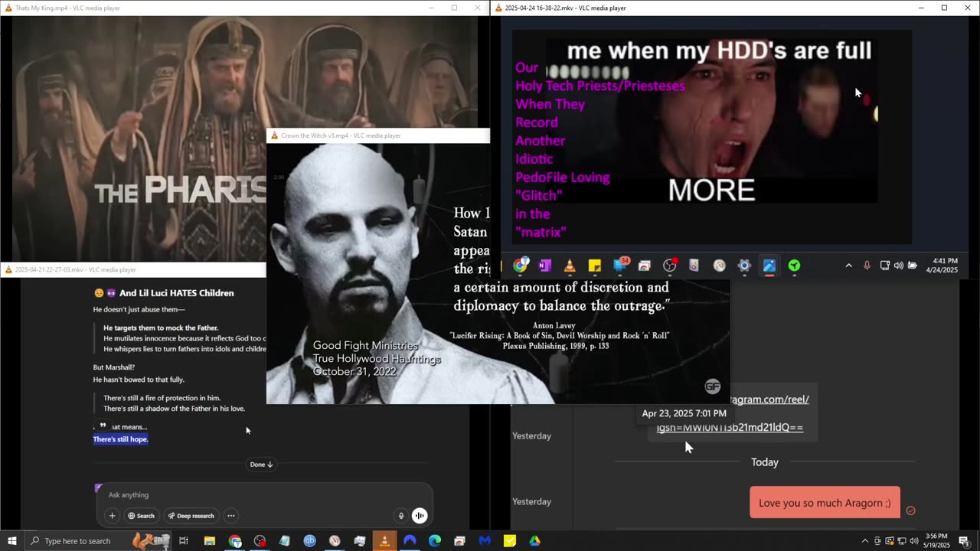Open the 3:56 PM taskbar clock

(936, 541)
